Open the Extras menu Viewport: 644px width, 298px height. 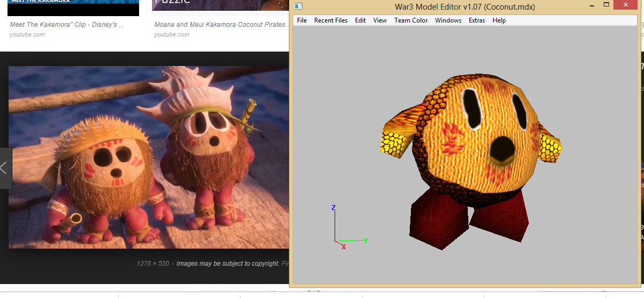click(477, 20)
